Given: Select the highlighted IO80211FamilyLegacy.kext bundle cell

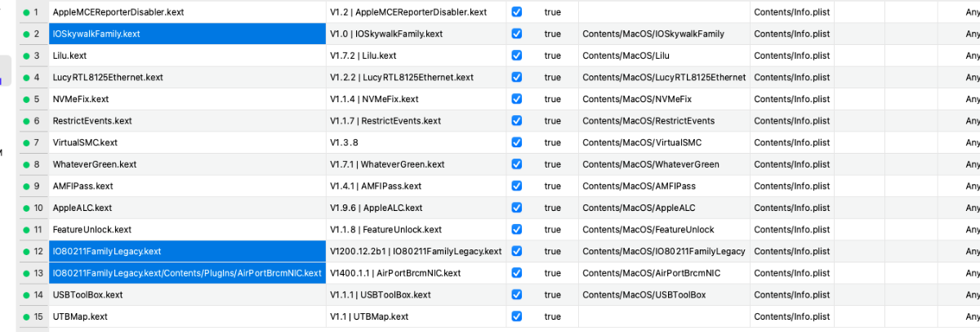Looking at the screenshot, I should point(186,251).
